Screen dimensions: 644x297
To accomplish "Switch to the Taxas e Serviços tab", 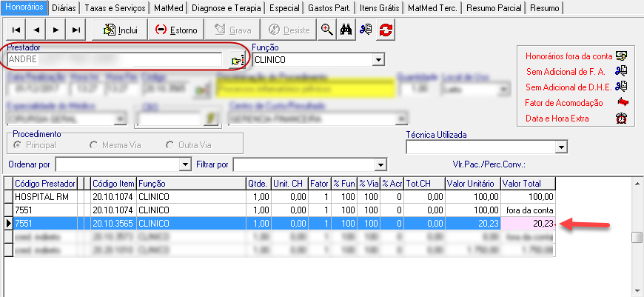I will pyautogui.click(x=115, y=8).
